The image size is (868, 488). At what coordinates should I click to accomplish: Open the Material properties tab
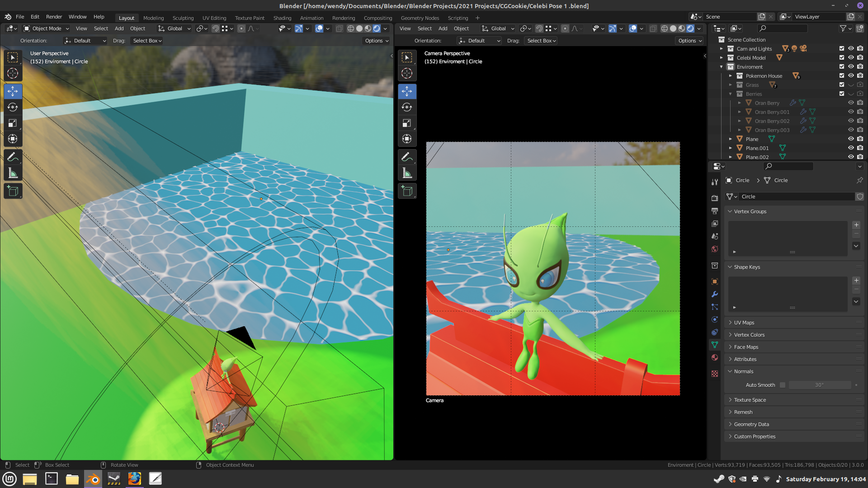(x=715, y=357)
